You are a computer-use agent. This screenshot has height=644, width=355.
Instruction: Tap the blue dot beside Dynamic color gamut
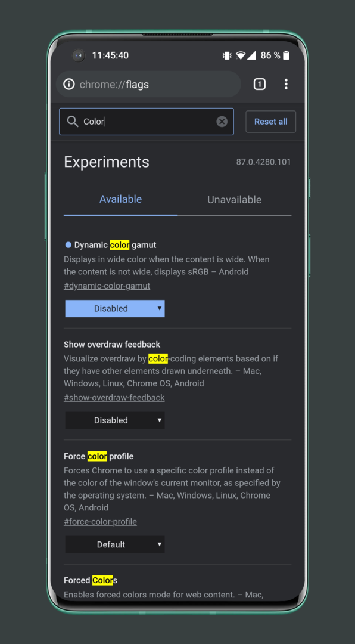(68, 245)
